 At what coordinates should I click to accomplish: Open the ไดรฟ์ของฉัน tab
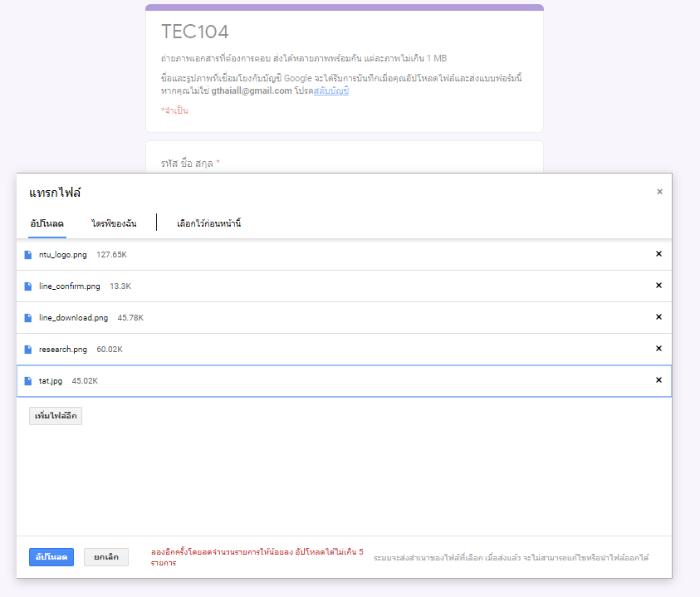pos(114,224)
